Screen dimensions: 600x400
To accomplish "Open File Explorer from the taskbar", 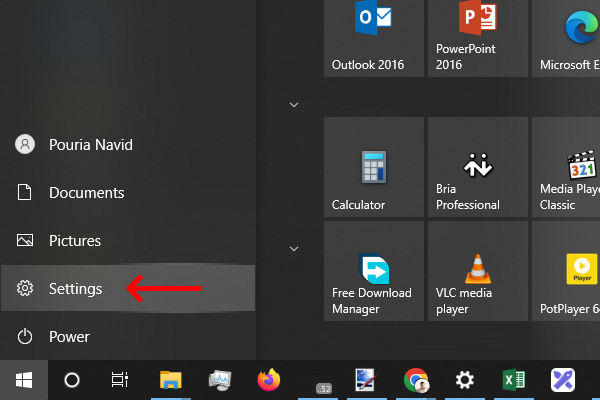I will [171, 380].
